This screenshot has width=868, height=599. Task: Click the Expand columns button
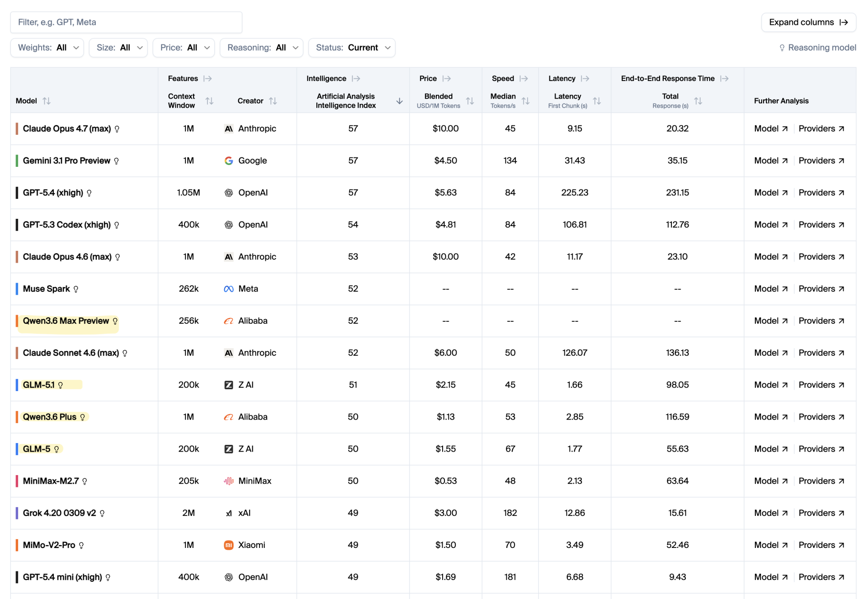click(x=808, y=22)
